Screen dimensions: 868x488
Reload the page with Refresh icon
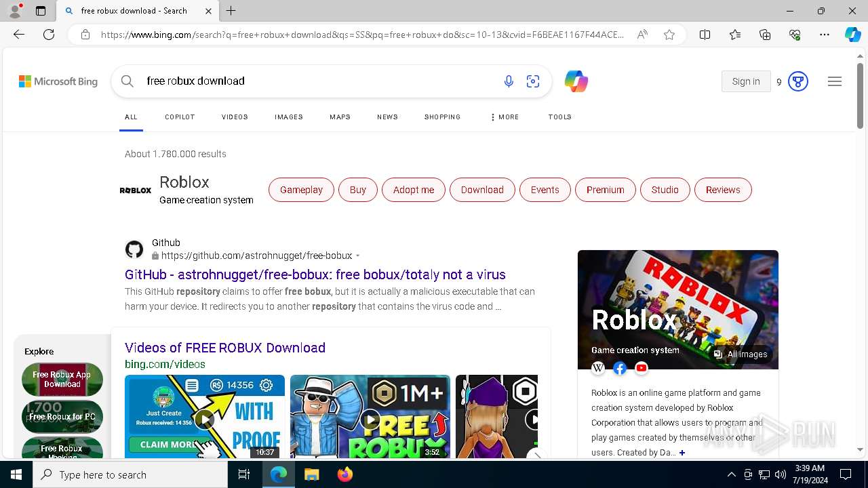49,35
